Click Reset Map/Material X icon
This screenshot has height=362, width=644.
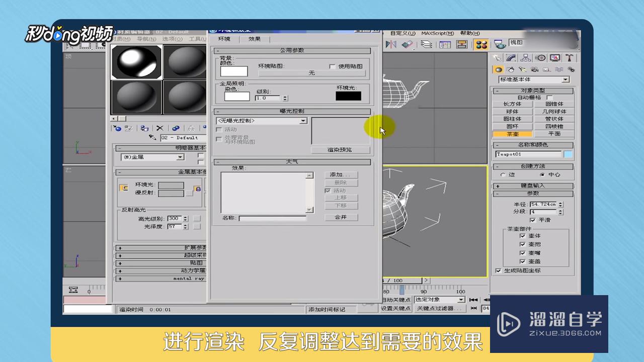coord(160,128)
